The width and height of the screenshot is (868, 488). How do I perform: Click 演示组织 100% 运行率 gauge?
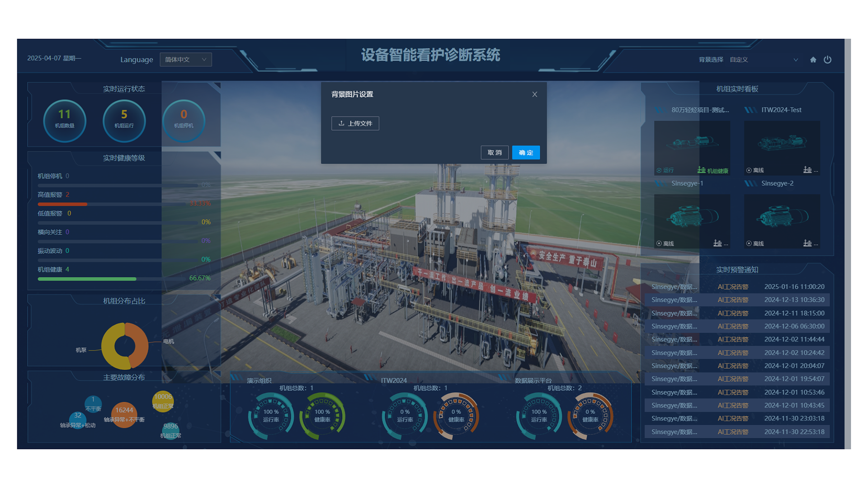271,416
